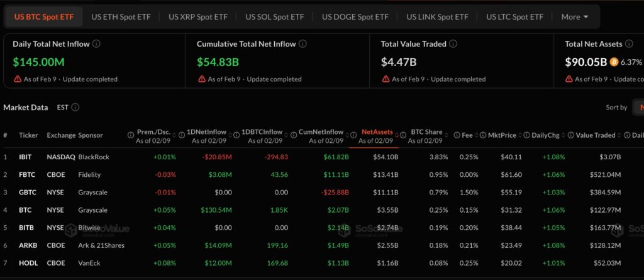
Task: Select the US BTC Spot ETF tab
Action: 44,17
